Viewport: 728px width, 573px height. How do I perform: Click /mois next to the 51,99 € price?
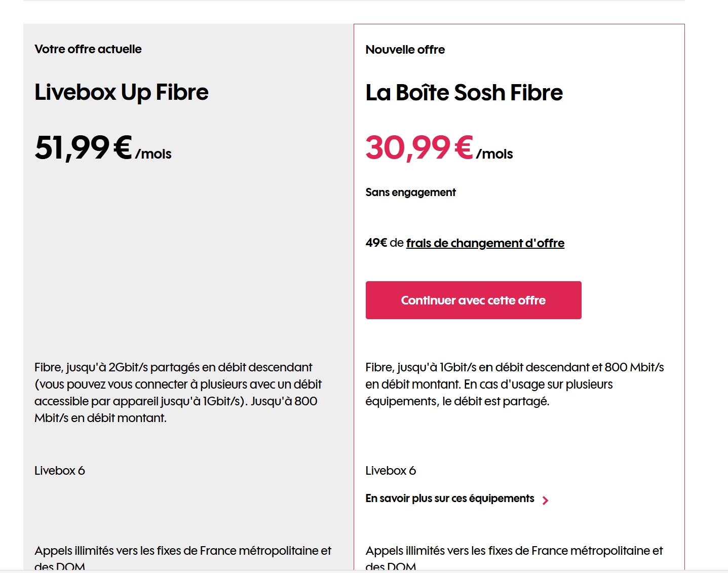[x=154, y=154]
